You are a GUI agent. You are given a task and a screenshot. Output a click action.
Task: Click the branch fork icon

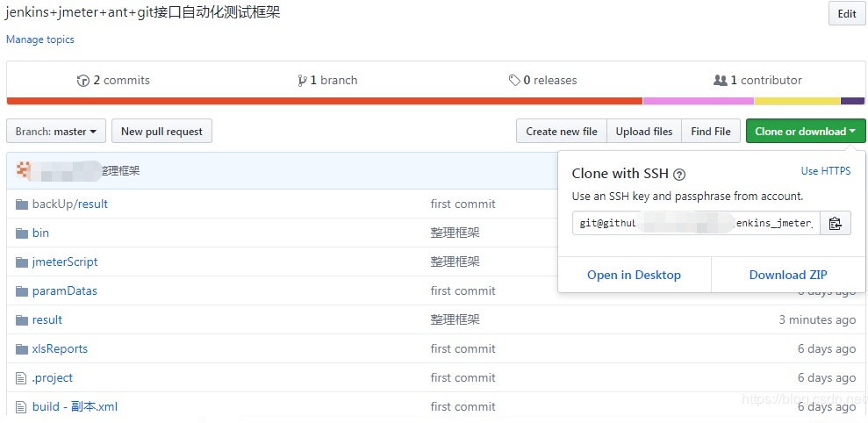(x=302, y=81)
